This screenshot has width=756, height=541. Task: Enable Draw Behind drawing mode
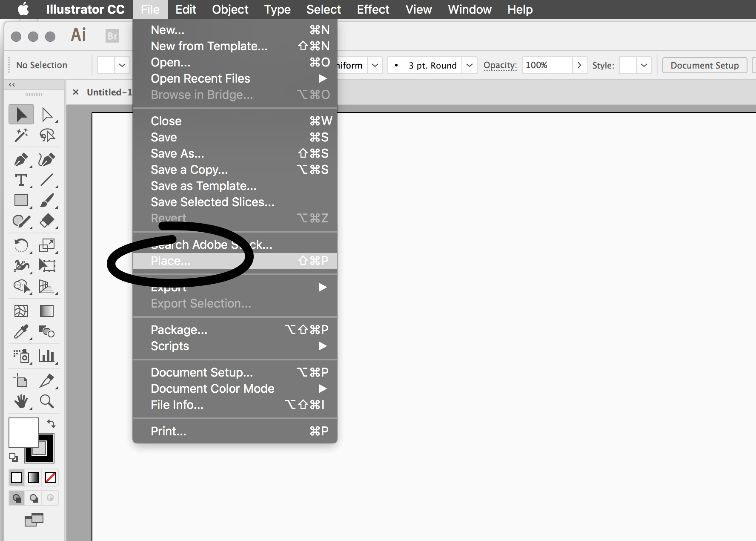(x=34, y=498)
